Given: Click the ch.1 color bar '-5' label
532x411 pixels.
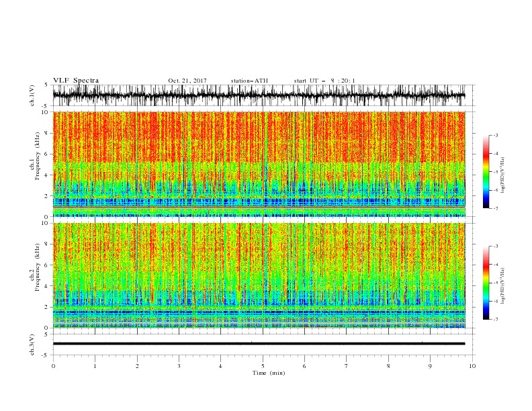Looking at the screenshot, I should coord(495,172).
